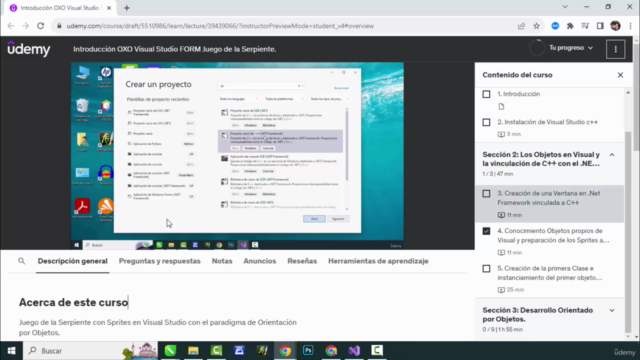Open lecture 4 Conocimiento Objetos propios de Visual
Screen dimensions: 640x360
[549, 241]
